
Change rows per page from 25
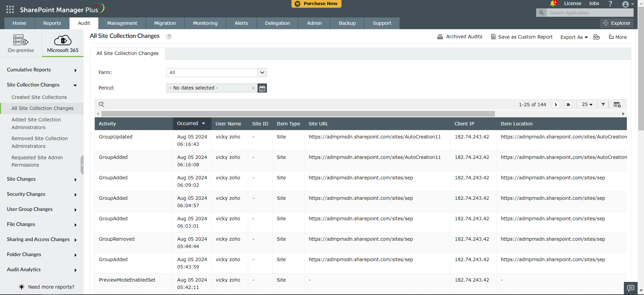tap(587, 105)
